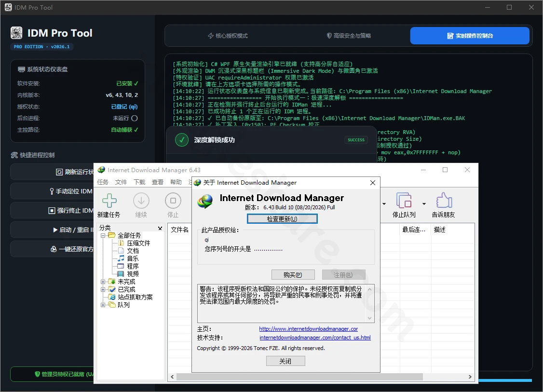Click Check for Updates (检查更新) button

click(x=282, y=219)
